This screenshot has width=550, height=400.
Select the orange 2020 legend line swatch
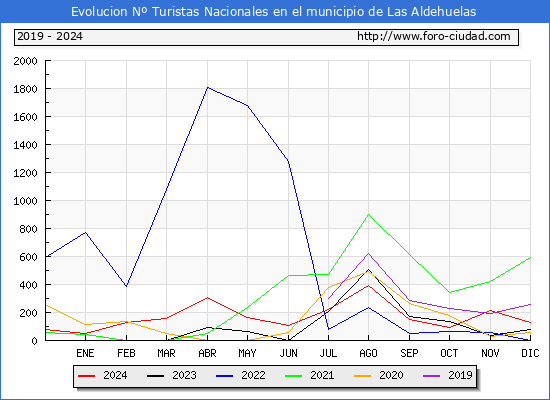click(363, 376)
